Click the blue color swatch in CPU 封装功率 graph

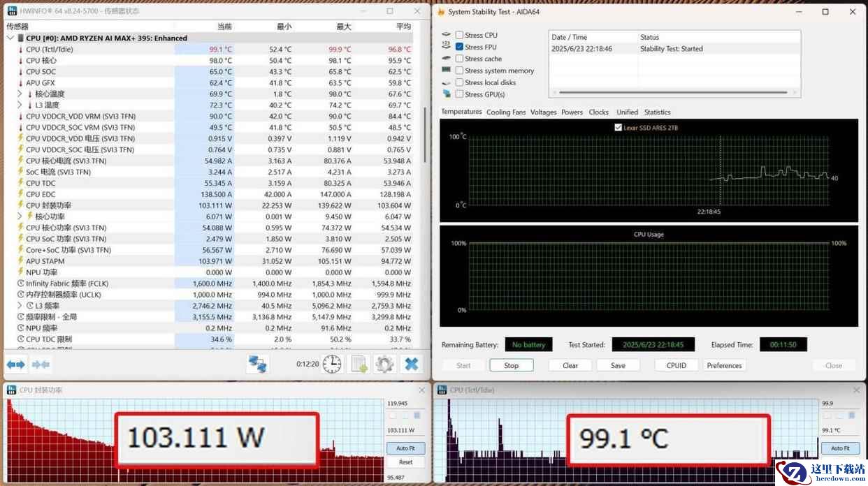[417, 415]
